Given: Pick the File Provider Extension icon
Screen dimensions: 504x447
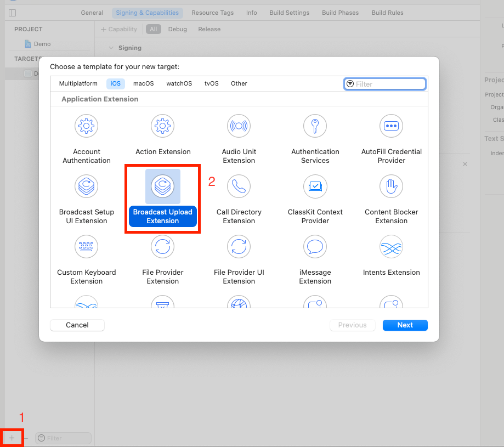Looking at the screenshot, I should 163,246.
